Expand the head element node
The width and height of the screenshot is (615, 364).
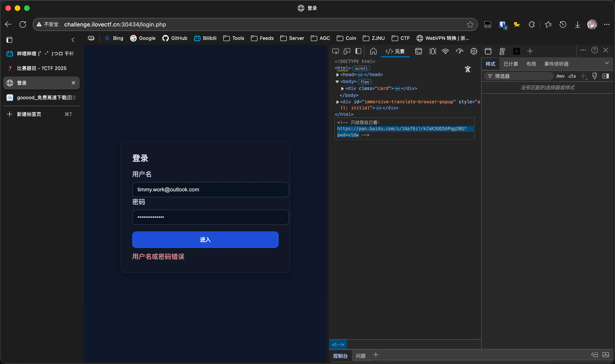coord(338,75)
